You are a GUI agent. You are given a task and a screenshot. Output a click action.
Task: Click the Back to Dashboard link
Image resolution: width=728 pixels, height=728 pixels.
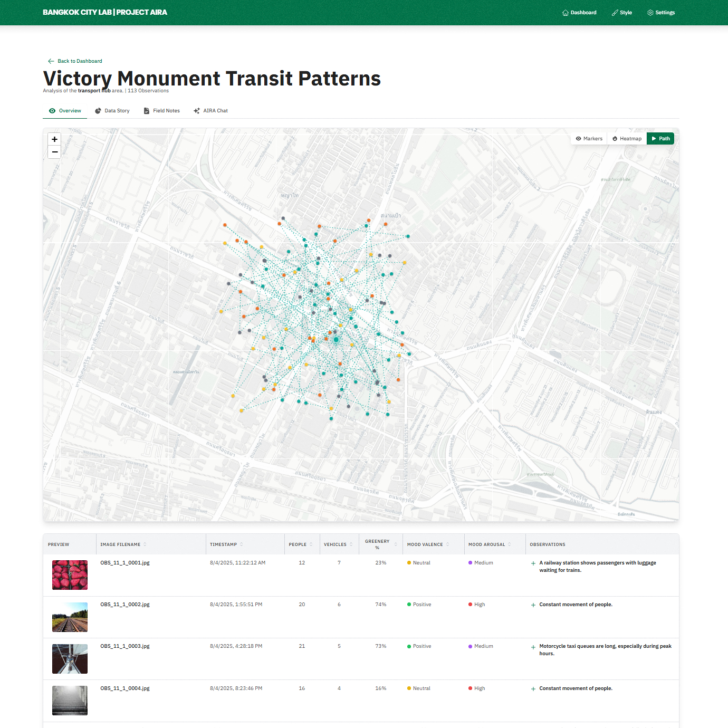pyautogui.click(x=75, y=61)
